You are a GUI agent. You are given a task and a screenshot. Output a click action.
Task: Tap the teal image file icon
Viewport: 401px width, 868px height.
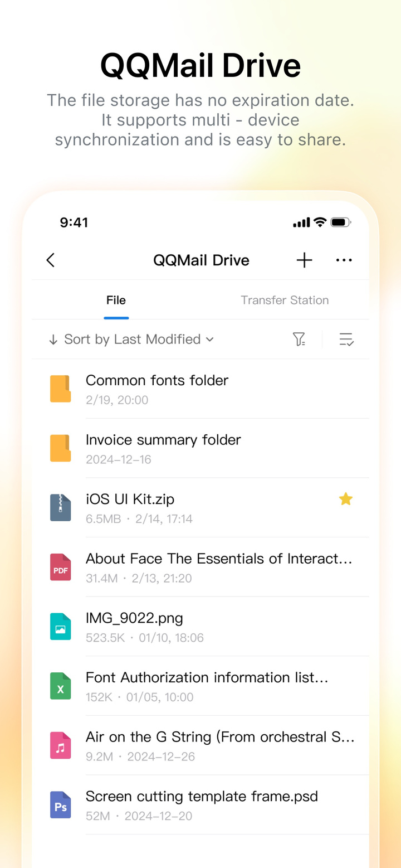61,627
